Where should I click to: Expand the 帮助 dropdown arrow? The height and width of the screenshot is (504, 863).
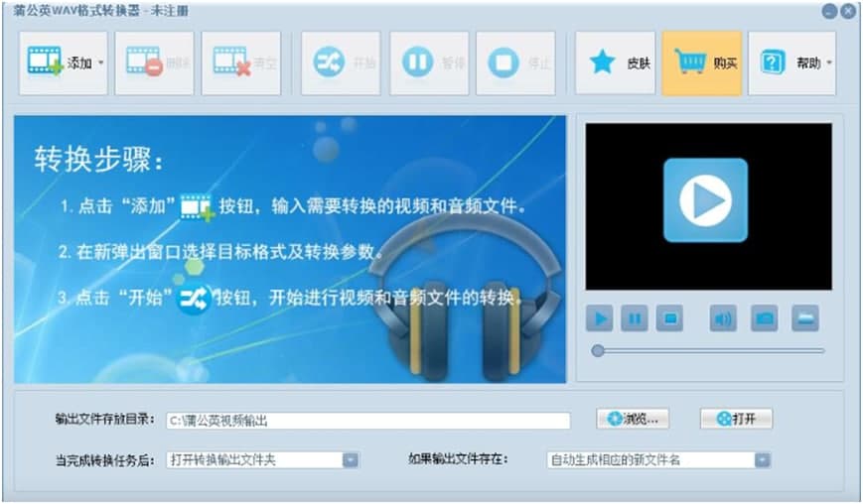(x=829, y=63)
